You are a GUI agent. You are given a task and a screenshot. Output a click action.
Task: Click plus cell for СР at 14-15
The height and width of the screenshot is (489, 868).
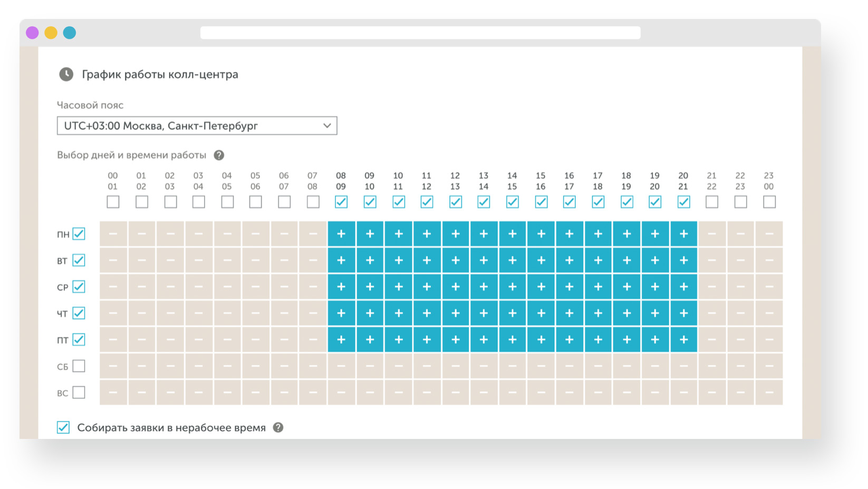click(x=512, y=287)
